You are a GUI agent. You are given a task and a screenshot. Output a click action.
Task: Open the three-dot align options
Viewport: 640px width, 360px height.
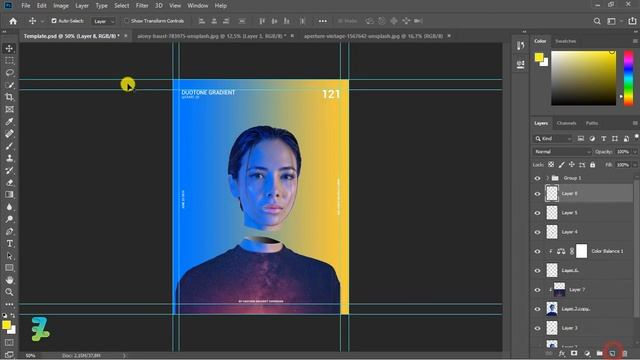(x=322, y=21)
